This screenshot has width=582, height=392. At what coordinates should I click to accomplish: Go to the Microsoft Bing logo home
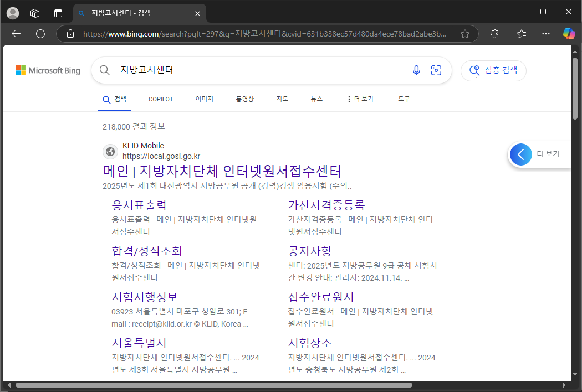pyautogui.click(x=48, y=70)
